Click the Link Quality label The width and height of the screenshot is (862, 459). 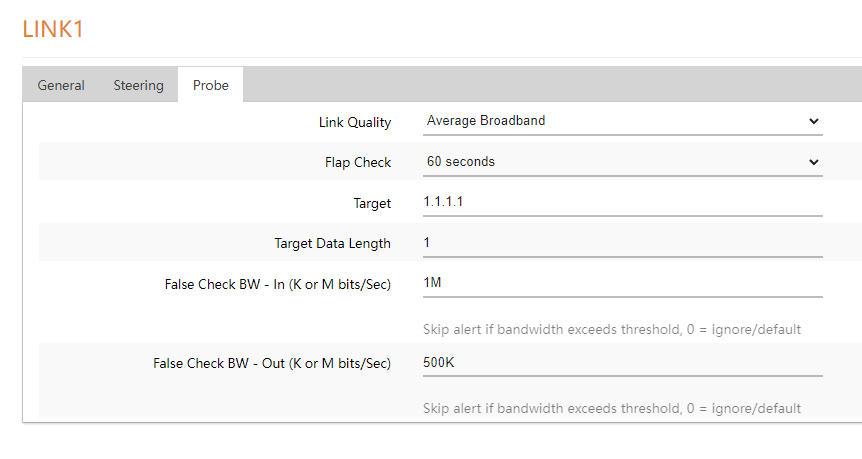[355, 122]
